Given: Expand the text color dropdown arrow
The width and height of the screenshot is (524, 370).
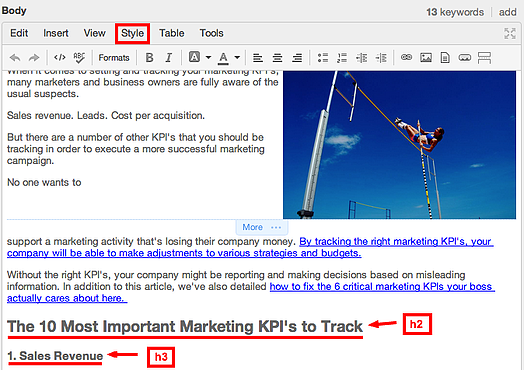Looking at the screenshot, I should 237,57.
